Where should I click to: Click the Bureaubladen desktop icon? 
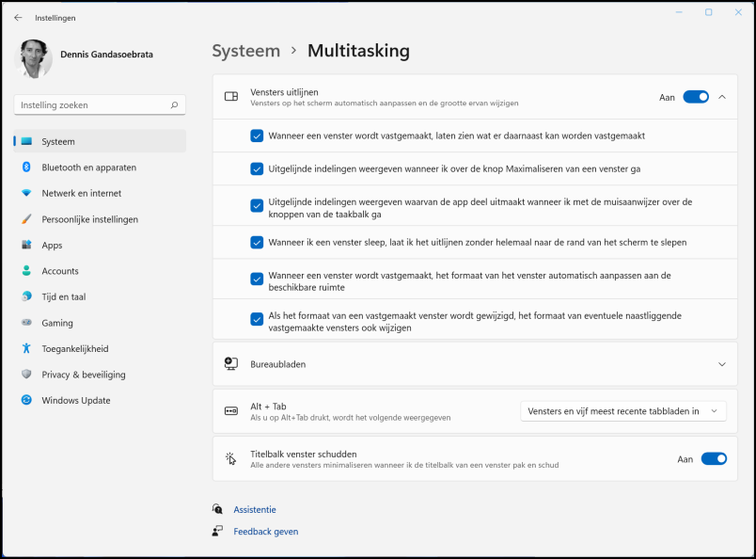click(231, 363)
